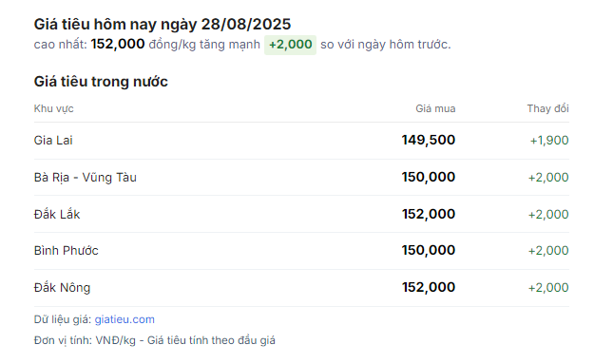The image size is (594, 364).
Task: Select the Gia Lai region row
Action: pos(301,141)
